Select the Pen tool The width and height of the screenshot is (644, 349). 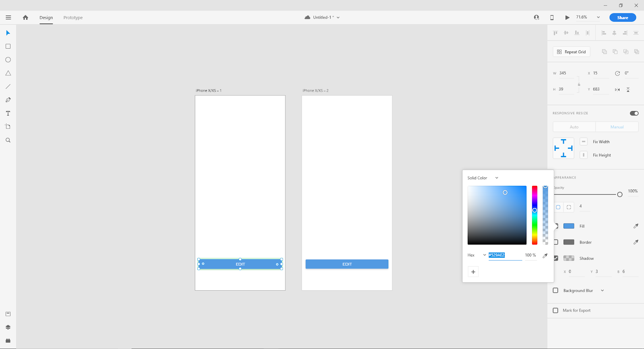pos(8,100)
